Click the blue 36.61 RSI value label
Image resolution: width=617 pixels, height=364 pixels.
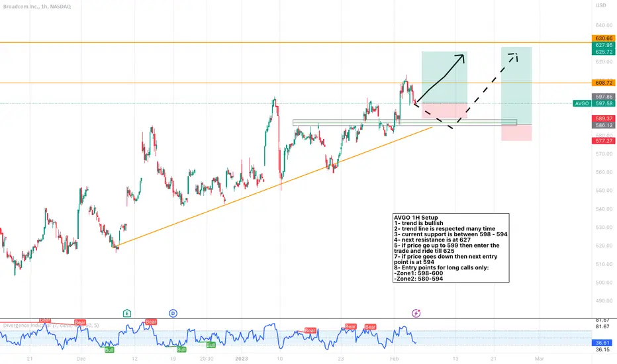[602, 343]
